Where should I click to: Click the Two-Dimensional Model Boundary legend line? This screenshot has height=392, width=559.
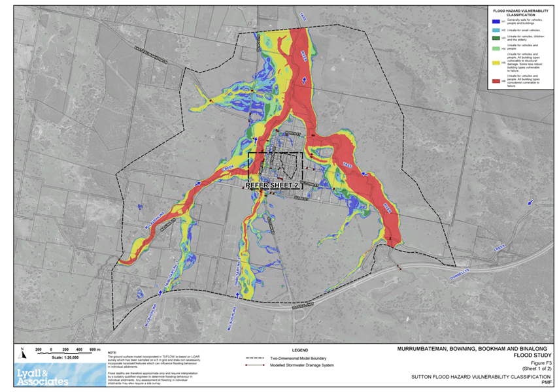point(254,359)
